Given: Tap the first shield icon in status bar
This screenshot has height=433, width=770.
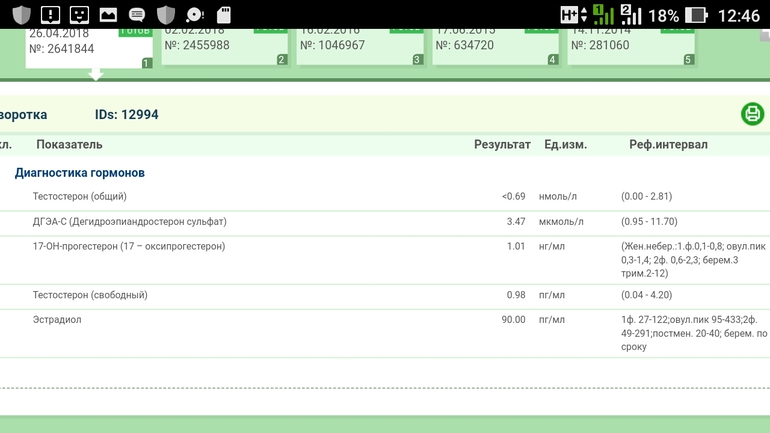Looking at the screenshot, I should (x=21, y=15).
